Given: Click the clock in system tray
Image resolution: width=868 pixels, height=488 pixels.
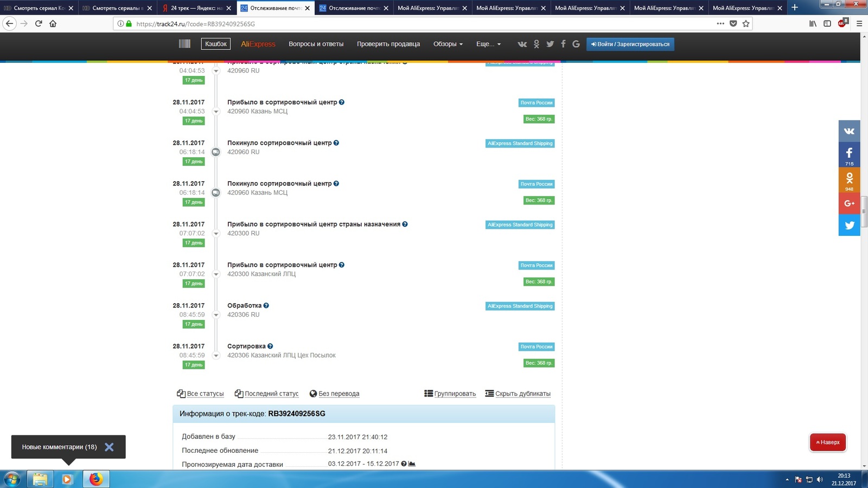Looking at the screenshot, I should (844, 479).
